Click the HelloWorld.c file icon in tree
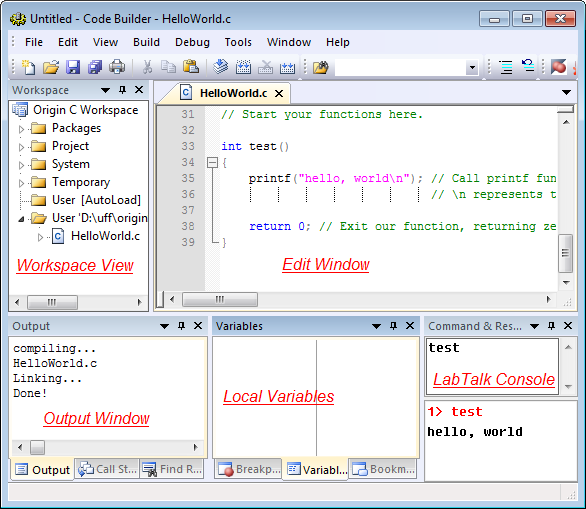Viewport: 586px width, 509px height. [58, 236]
